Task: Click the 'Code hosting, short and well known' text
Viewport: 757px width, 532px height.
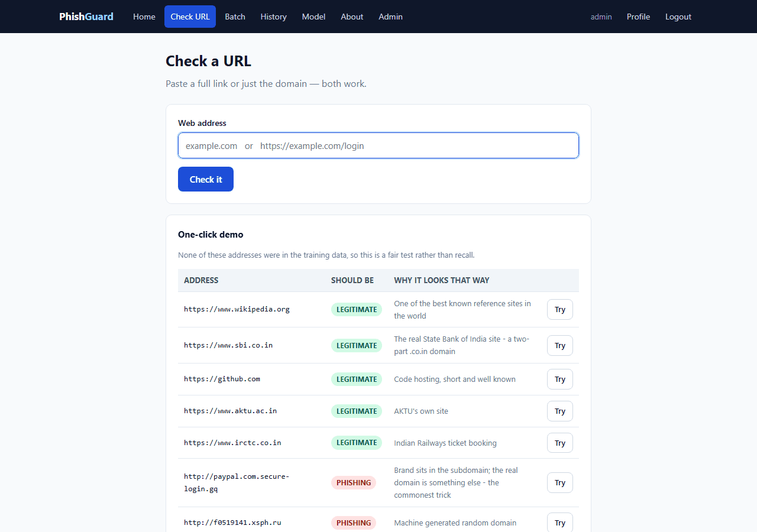Action: (x=455, y=379)
